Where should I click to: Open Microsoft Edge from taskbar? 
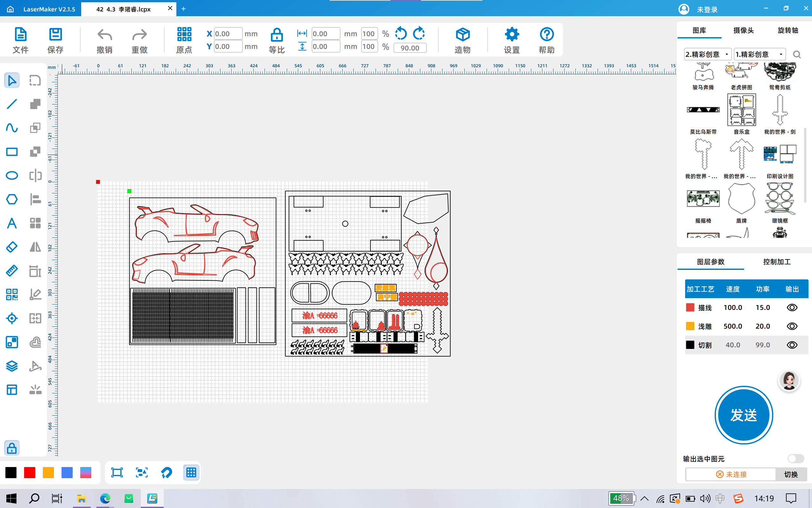[x=105, y=498]
